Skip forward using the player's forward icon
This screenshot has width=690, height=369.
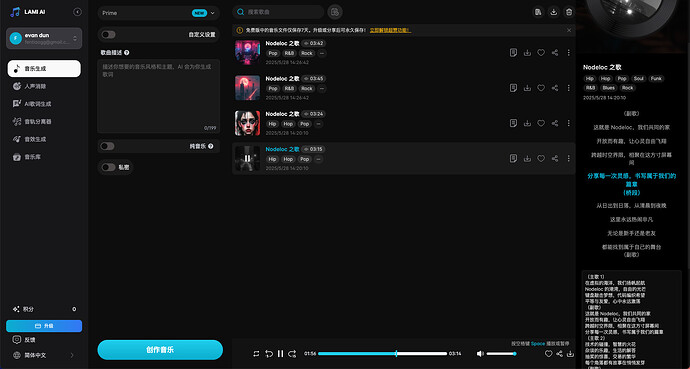click(x=292, y=354)
